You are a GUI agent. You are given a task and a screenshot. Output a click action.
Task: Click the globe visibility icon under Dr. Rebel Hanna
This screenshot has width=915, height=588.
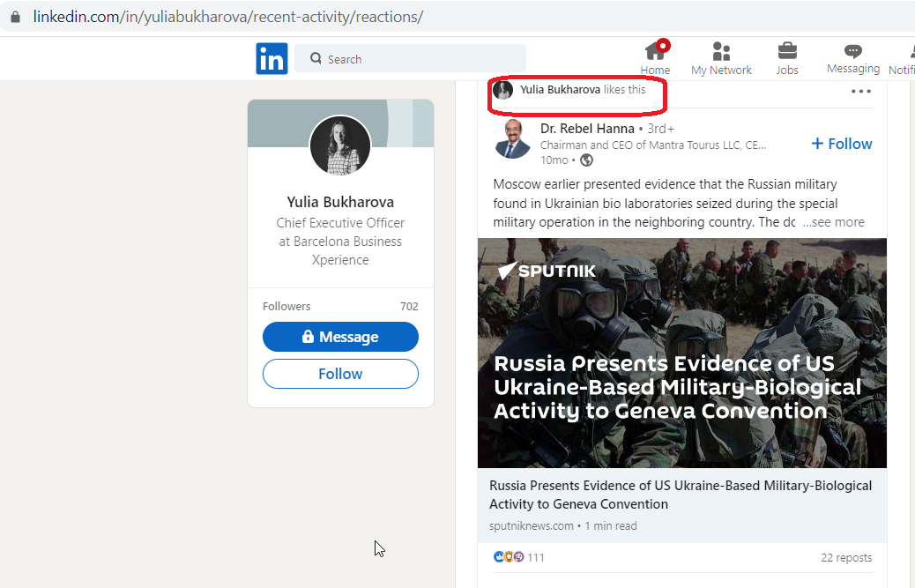pyautogui.click(x=586, y=160)
